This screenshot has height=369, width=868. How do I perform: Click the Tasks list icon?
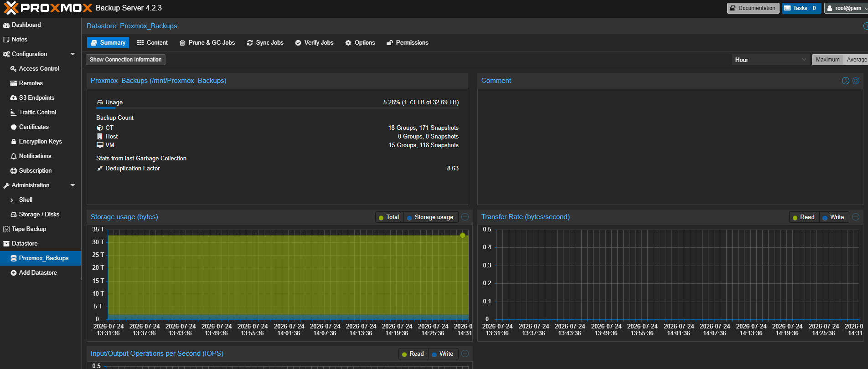coord(787,8)
